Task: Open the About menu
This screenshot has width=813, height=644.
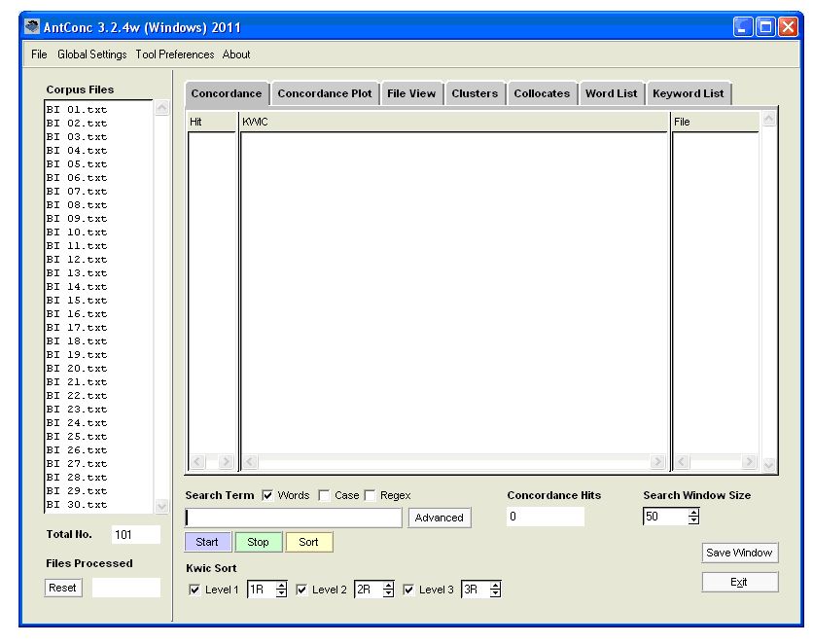Action: (x=236, y=54)
